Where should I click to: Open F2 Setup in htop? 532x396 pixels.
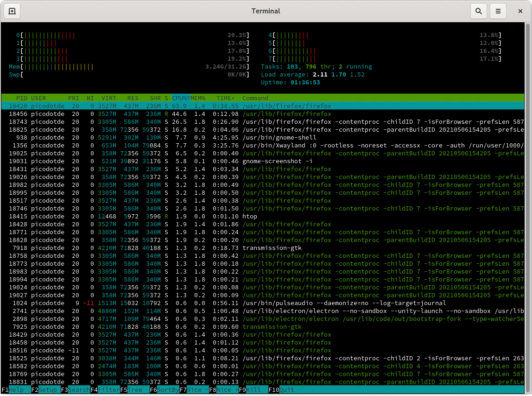coord(47,390)
